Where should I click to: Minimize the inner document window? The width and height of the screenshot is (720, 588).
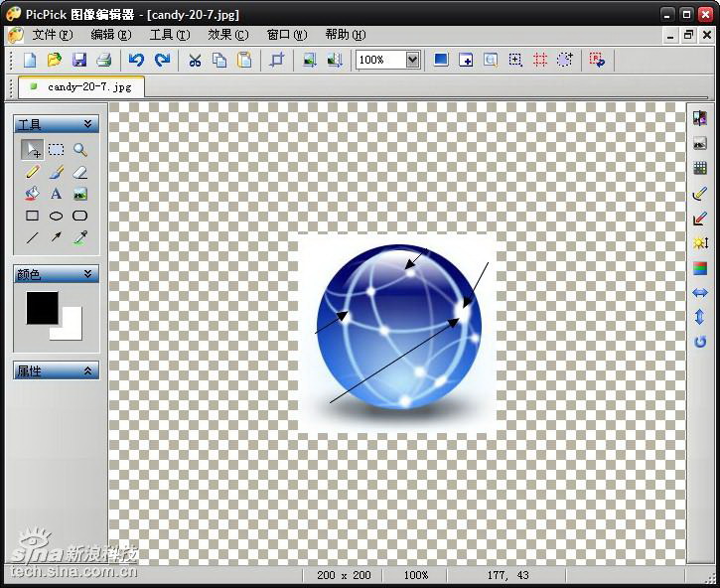(670, 35)
